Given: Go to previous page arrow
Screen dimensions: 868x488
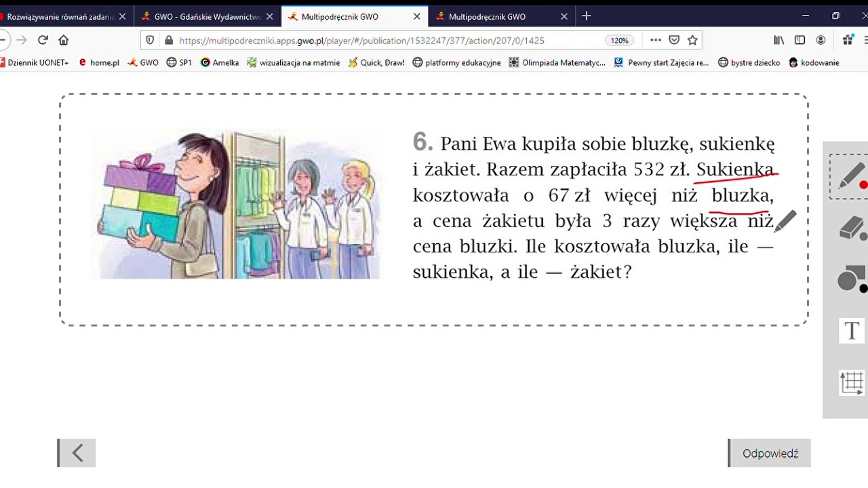Looking at the screenshot, I should (77, 453).
